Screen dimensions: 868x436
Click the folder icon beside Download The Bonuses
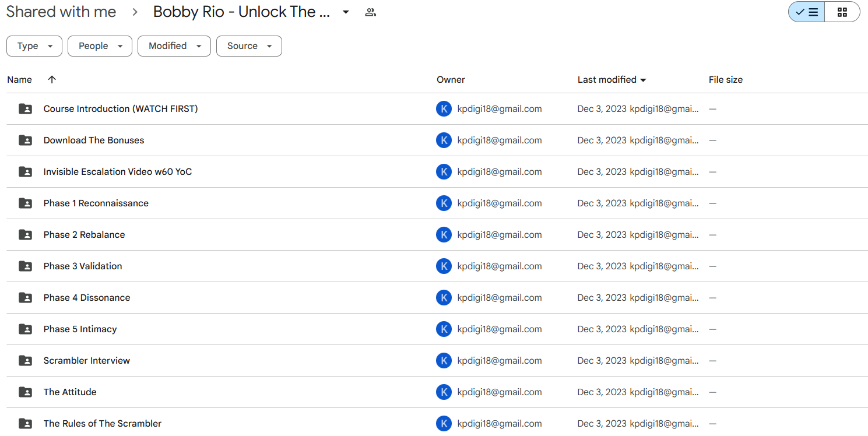pyautogui.click(x=25, y=140)
